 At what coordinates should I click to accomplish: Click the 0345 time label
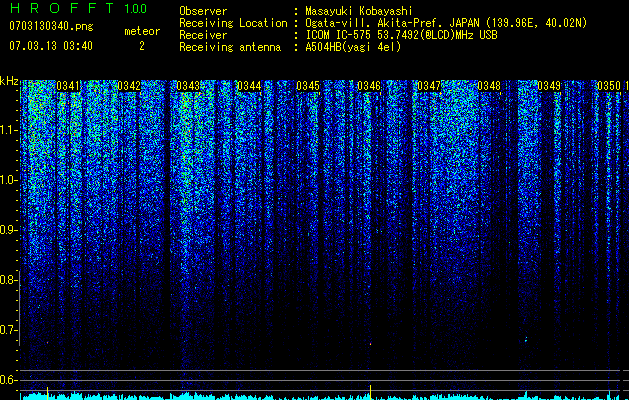pyautogui.click(x=308, y=86)
